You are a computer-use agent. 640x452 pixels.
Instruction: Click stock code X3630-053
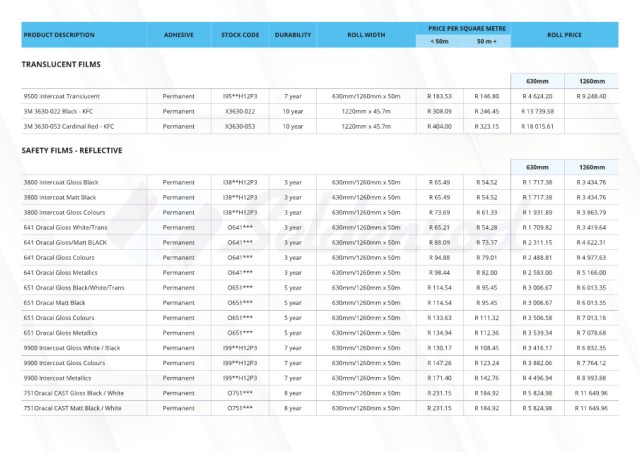pyautogui.click(x=240, y=126)
